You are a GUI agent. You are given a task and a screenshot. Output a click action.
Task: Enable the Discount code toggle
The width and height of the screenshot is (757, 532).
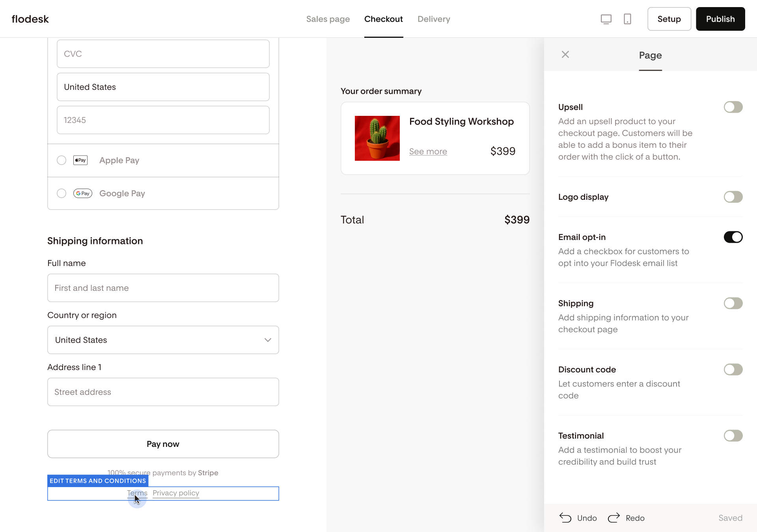[733, 370]
